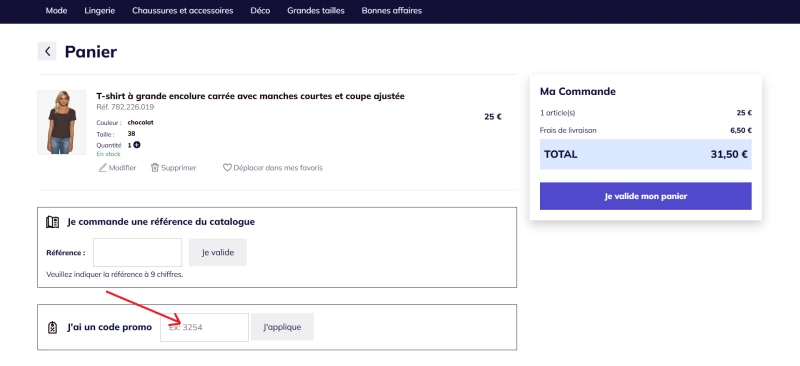Open the Déco menu
Screen dimensions: 800x366
coord(260,11)
